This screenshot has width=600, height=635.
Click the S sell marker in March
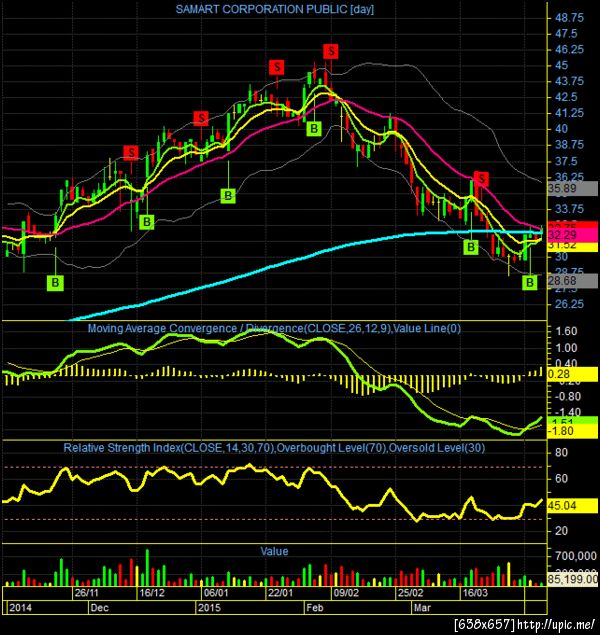481,178
